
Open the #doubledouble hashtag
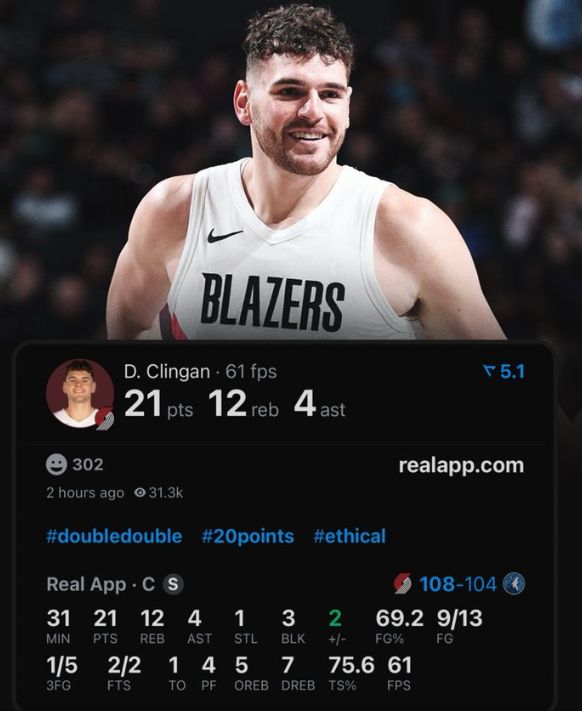point(114,536)
